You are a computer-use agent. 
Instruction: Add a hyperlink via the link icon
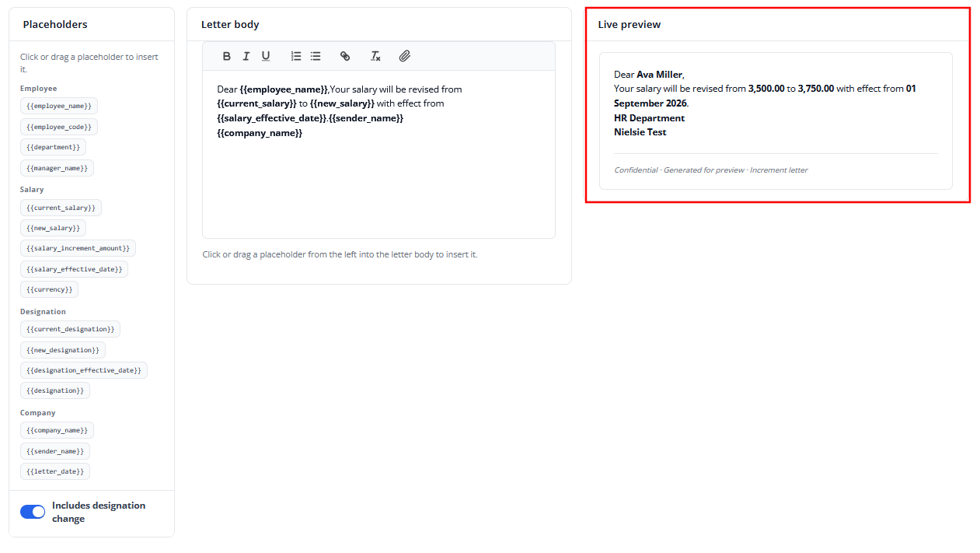tap(345, 56)
